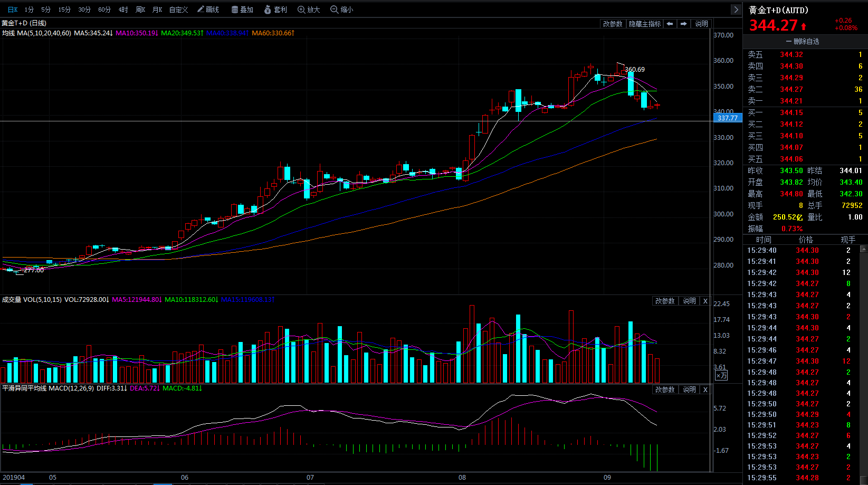Image resolution: width=868 pixels, height=485 pixels.
Task: Select the 5分 period tab
Action: 46,9
